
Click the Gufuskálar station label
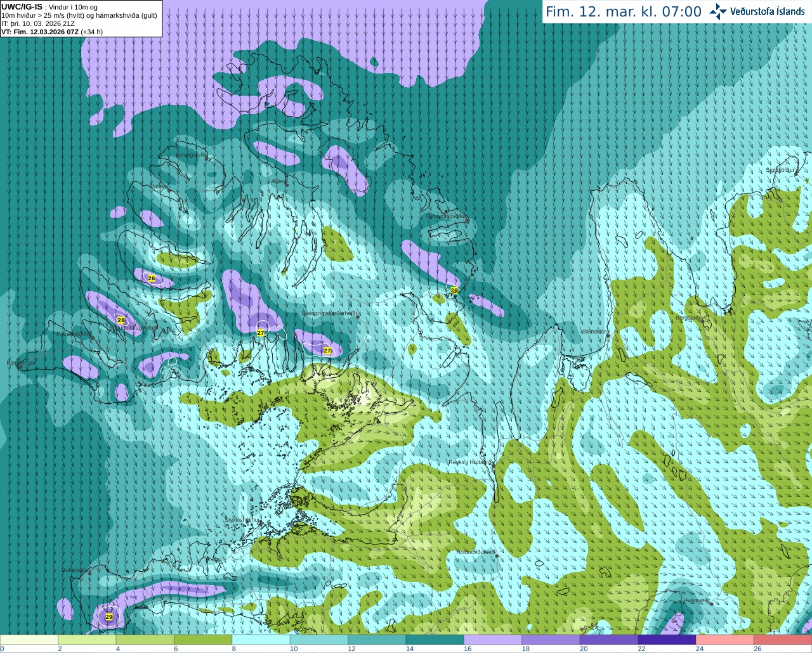[75, 570]
